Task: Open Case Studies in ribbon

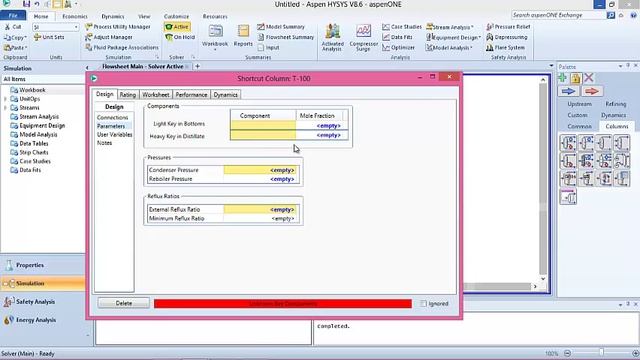Action: pos(402,27)
